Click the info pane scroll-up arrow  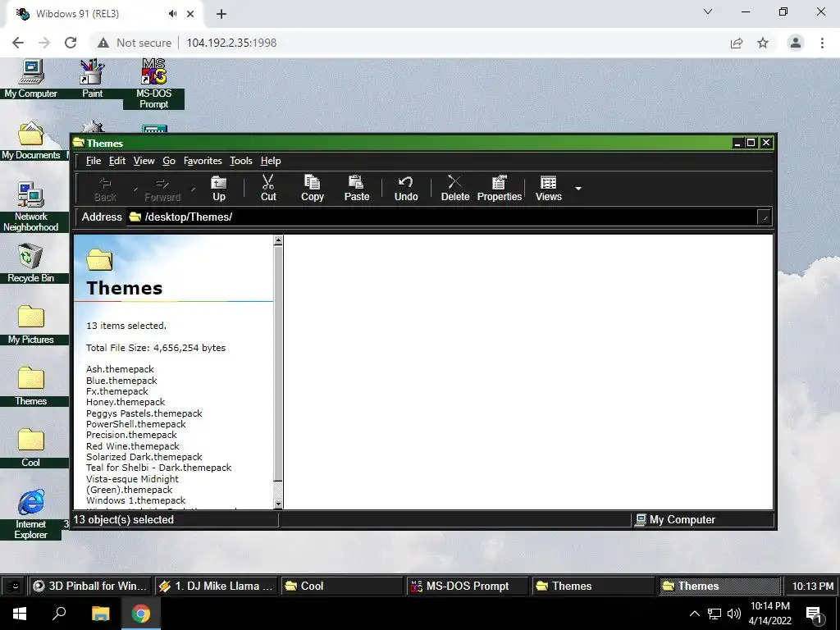click(x=278, y=240)
